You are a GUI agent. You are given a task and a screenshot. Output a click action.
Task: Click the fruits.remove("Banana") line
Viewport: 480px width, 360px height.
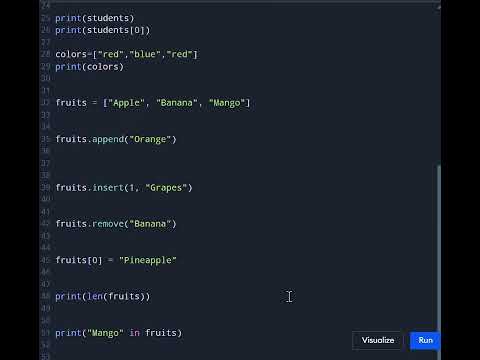point(116,224)
